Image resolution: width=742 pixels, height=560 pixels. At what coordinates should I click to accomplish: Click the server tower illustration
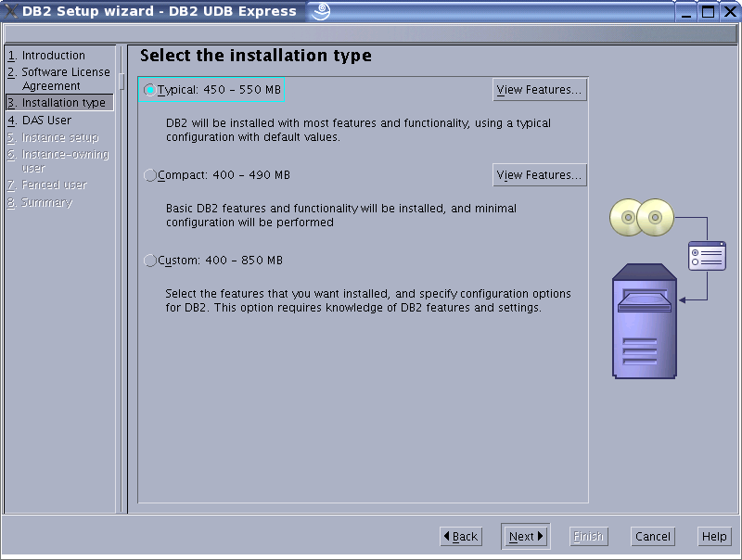coord(645,321)
